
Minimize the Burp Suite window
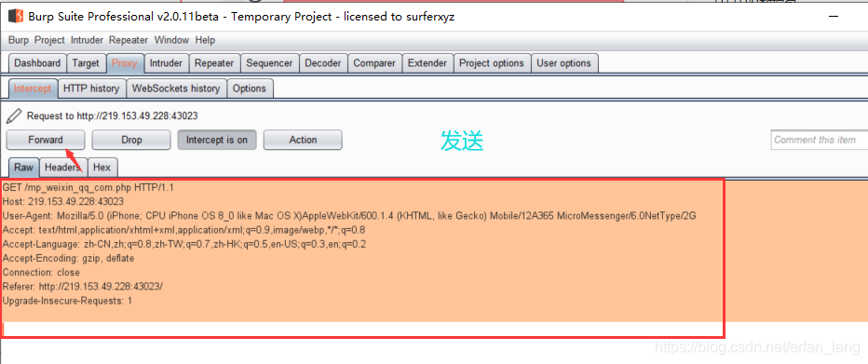pyautogui.click(x=834, y=16)
